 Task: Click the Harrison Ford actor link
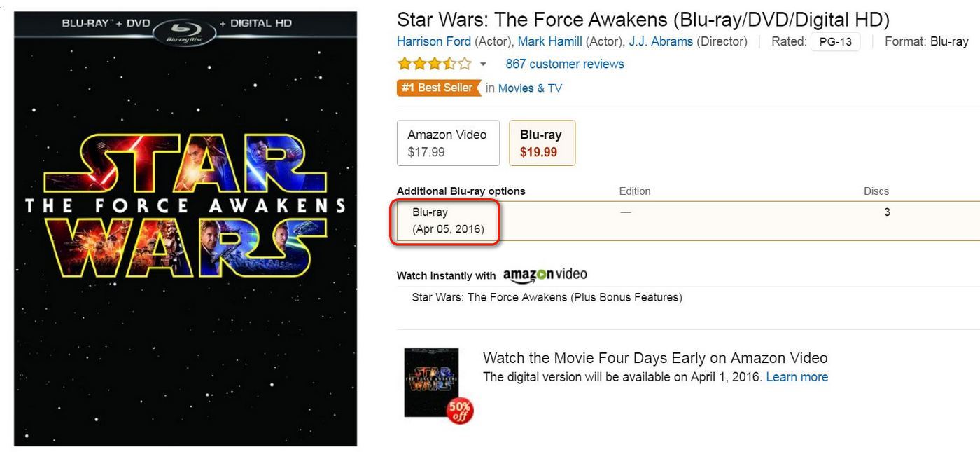coord(434,41)
